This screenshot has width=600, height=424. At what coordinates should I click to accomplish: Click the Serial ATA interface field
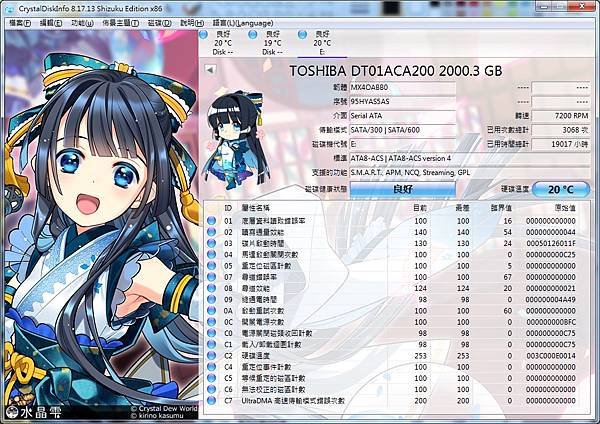tap(403, 116)
